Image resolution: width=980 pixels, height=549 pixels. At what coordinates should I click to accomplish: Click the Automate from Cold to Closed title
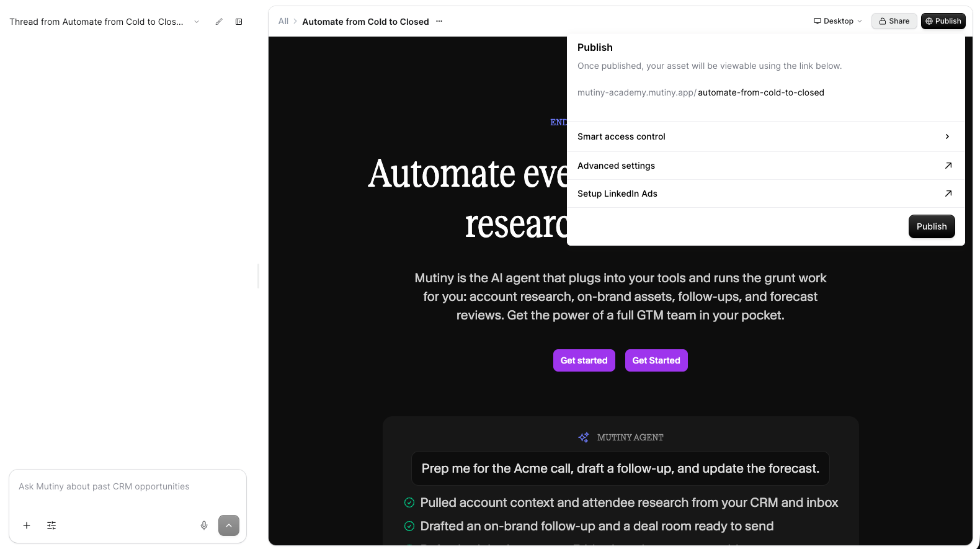click(x=365, y=22)
